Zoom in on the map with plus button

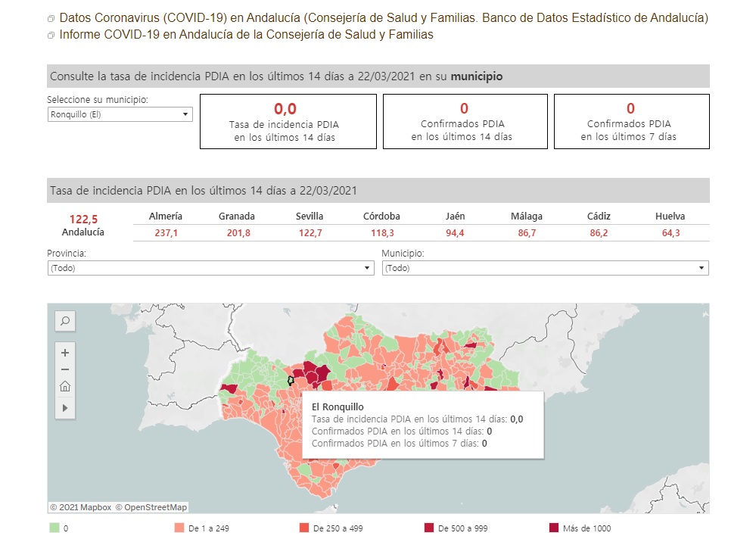[x=65, y=353]
